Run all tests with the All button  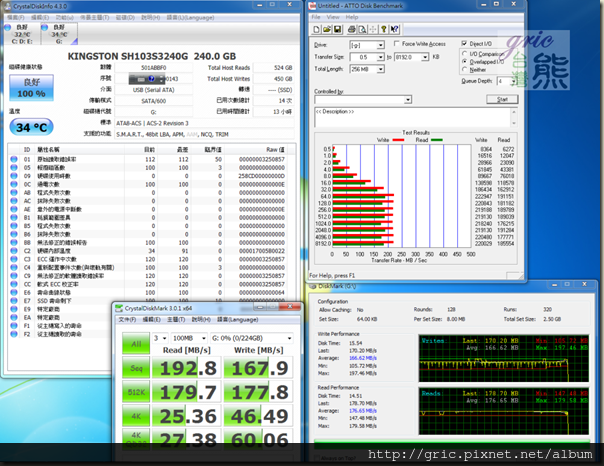(136, 344)
